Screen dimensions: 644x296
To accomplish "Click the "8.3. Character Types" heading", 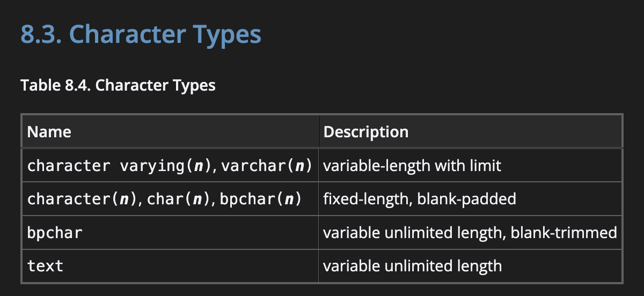I will pyautogui.click(x=141, y=35).
